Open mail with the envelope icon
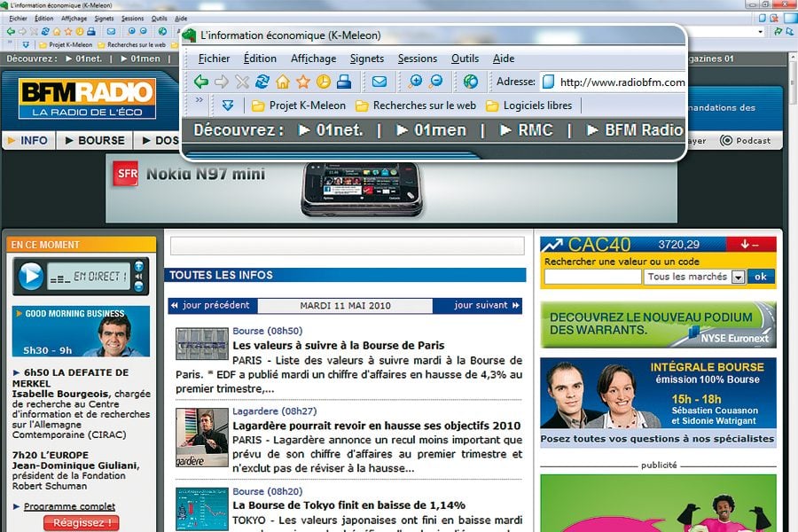Image resolution: width=798 pixels, height=532 pixels. pyautogui.click(x=379, y=82)
